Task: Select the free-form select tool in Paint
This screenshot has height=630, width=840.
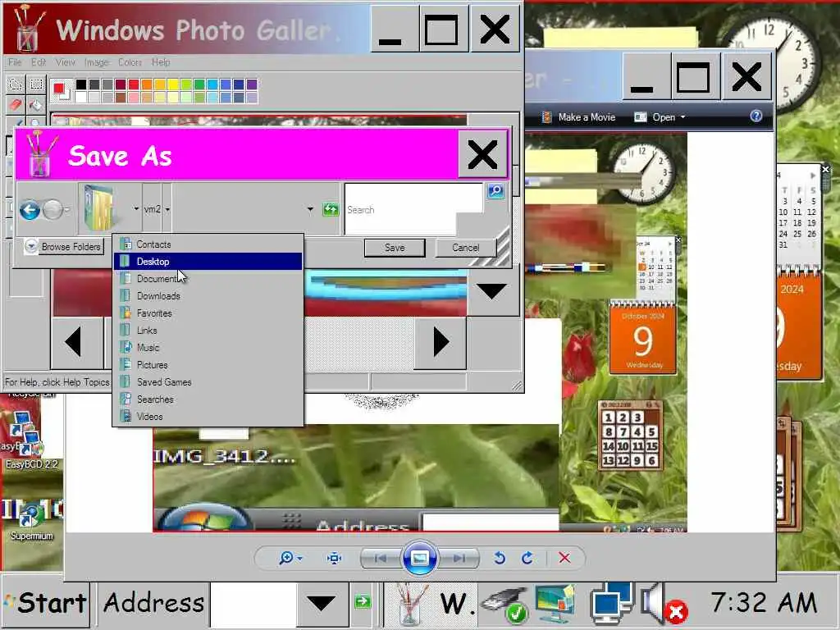Action: 16,84
